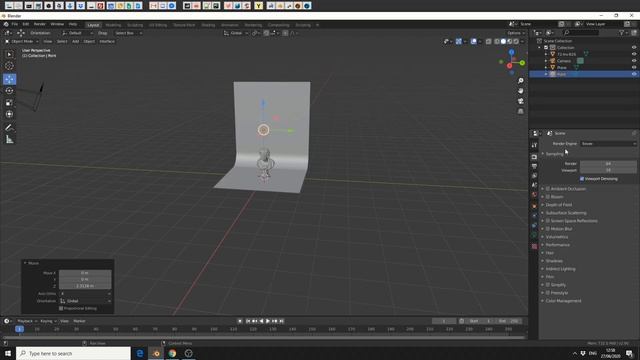This screenshot has width=640, height=360.
Task: Open the Tool properties tab
Action: tap(534, 145)
